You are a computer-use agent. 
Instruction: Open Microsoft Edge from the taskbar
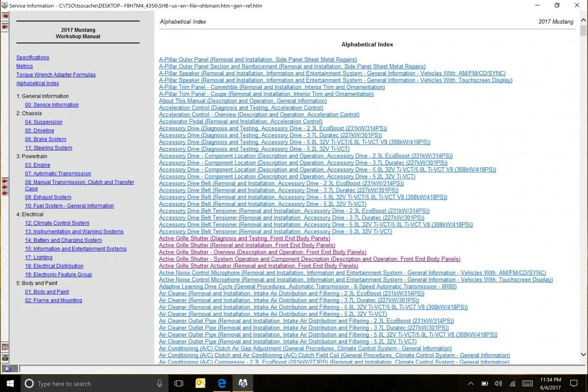point(222,383)
